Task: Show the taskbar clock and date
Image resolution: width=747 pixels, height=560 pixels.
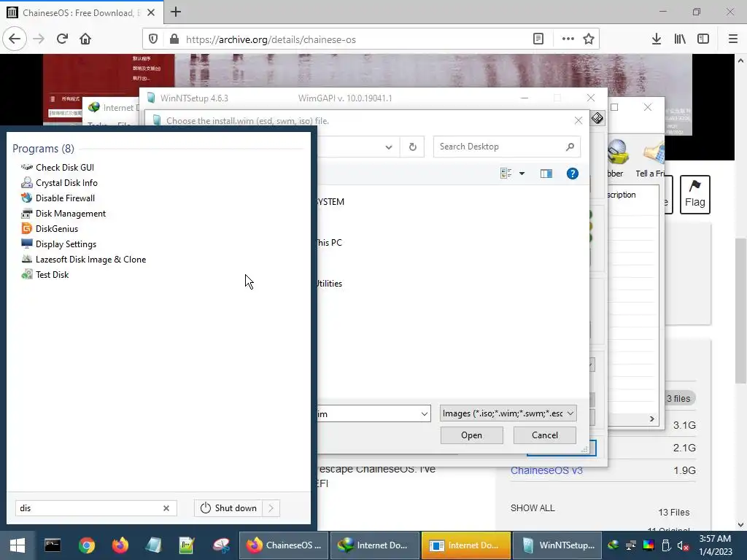Action: pos(715,545)
